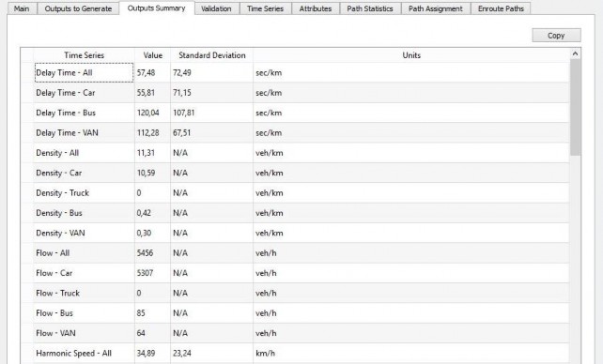Viewport: 603px width, 364px height.
Task: Select the 'Harmonic Speed - All' row label
Action: (74, 353)
